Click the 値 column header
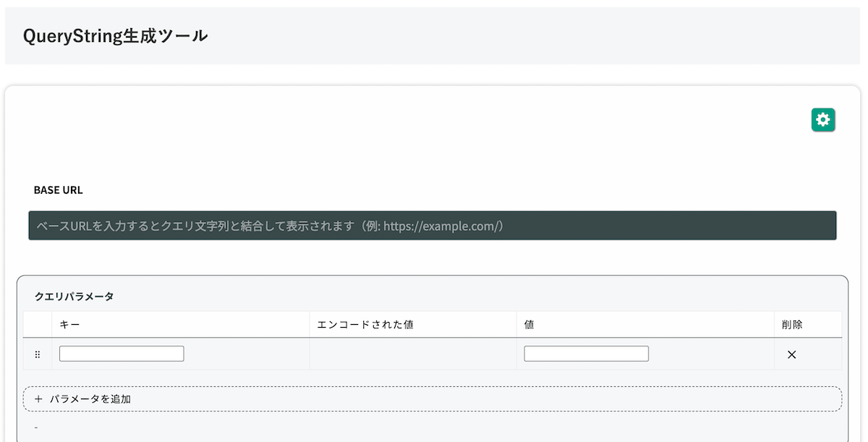Viewport: 868px width, 442px height. pos(528,324)
